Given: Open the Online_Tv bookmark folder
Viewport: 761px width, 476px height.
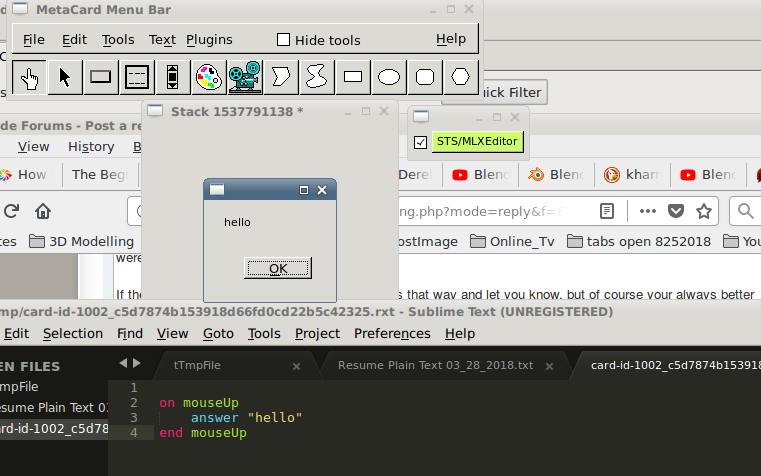Looking at the screenshot, I should pyautogui.click(x=513, y=241).
